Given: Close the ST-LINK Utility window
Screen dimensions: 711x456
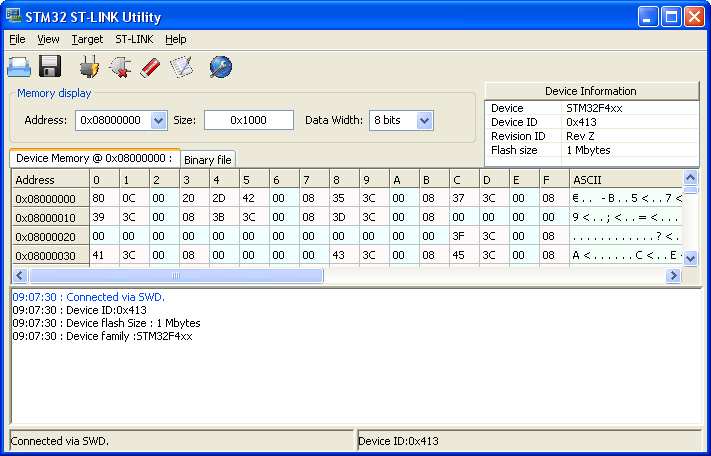Looking at the screenshot, I should (x=694, y=17).
